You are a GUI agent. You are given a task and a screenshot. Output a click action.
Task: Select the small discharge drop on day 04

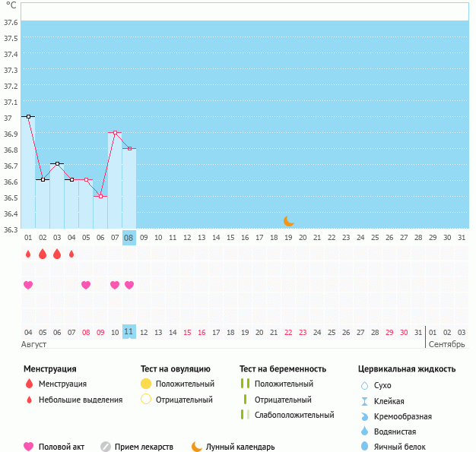(x=71, y=254)
